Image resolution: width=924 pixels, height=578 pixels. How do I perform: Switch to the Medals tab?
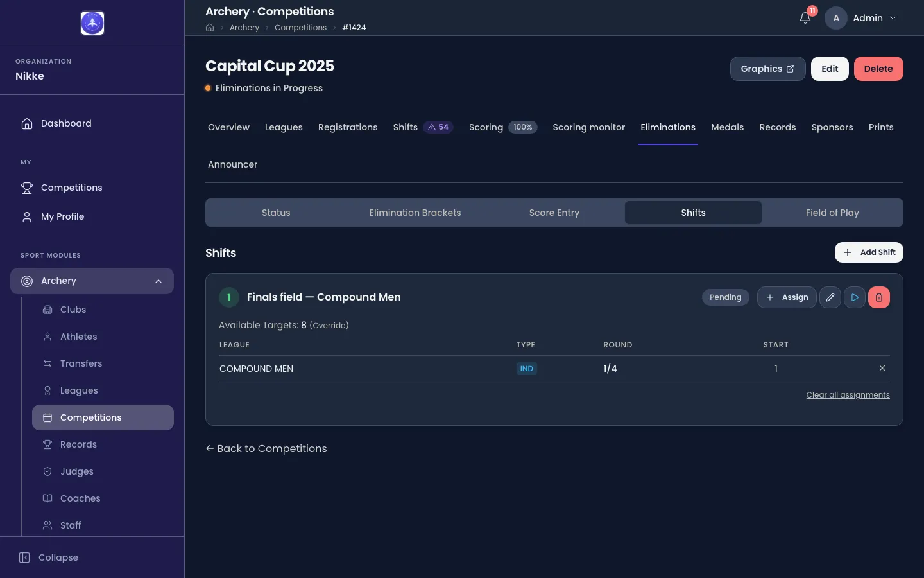click(x=727, y=127)
